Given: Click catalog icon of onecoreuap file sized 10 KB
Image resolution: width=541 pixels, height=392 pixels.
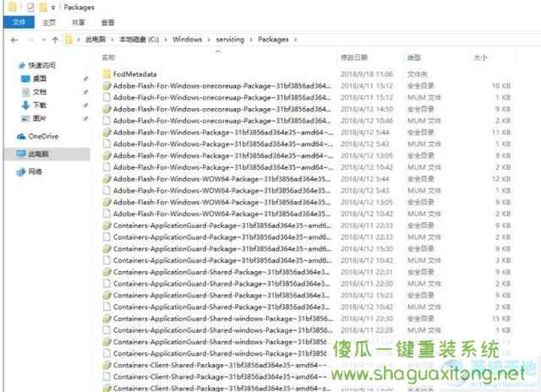Looking at the screenshot, I should (x=107, y=86).
